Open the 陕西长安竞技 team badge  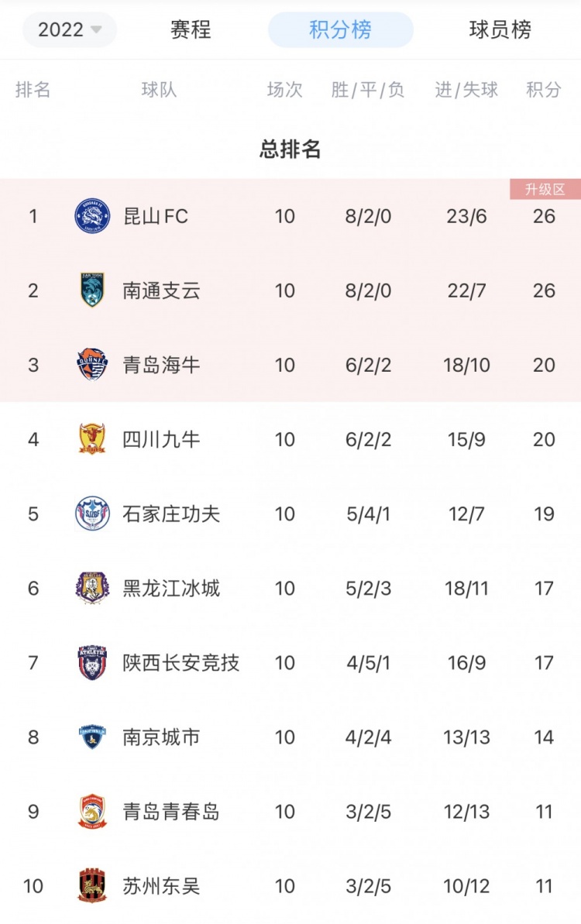tap(92, 662)
